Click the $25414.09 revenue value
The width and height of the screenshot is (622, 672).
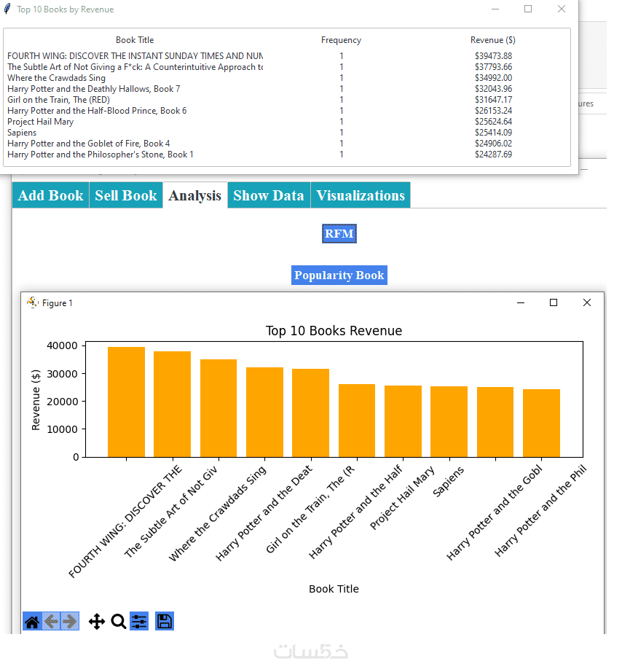coord(493,133)
